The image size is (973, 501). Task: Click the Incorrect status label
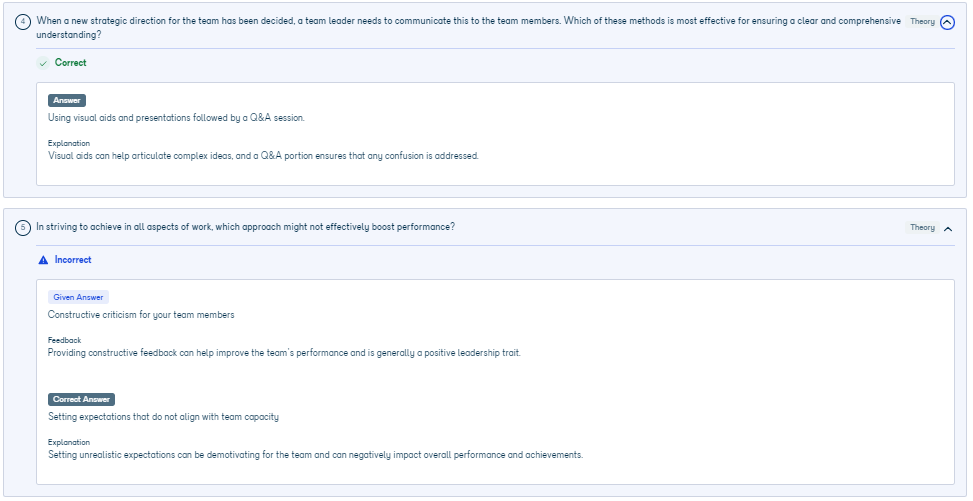tap(73, 260)
